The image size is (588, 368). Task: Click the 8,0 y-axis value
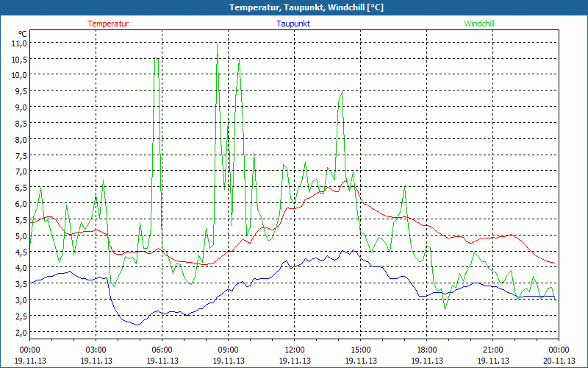click(x=21, y=140)
